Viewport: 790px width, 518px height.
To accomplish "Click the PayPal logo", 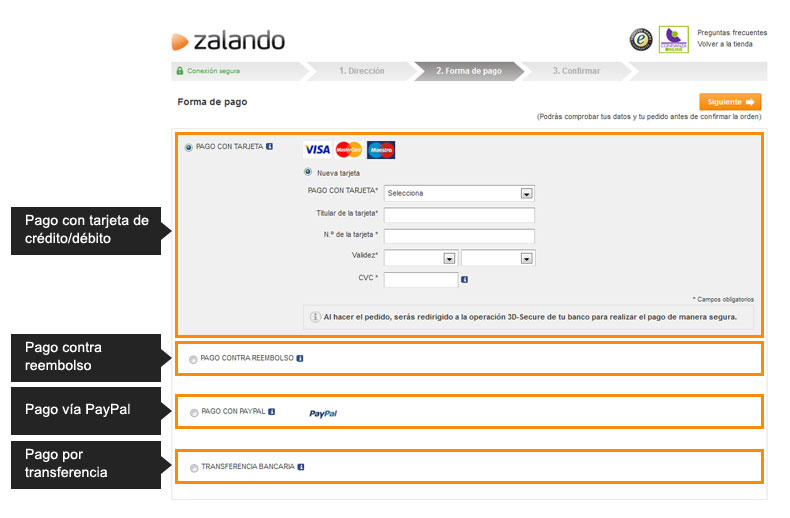I will 323,413.
